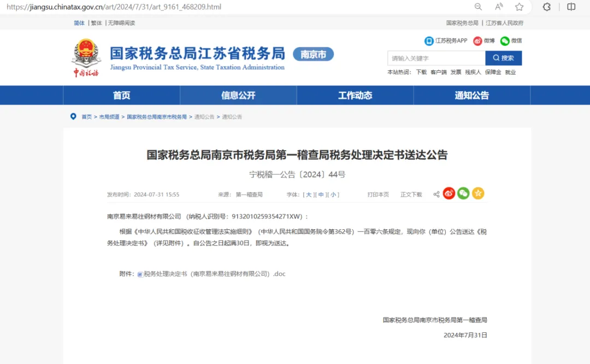Click the location pin icon before the breadcrumb
Image resolution: width=590 pixels, height=364 pixels.
click(73, 116)
